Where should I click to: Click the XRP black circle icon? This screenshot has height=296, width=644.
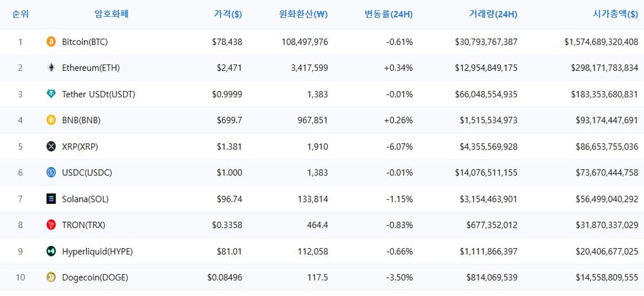[x=51, y=146]
